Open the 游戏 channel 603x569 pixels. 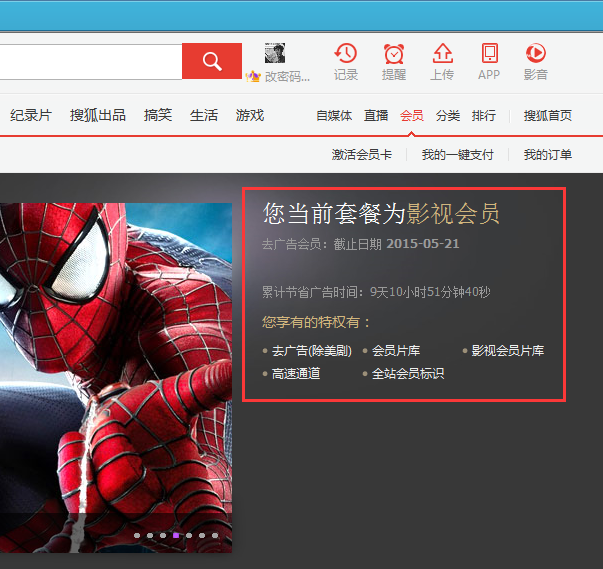pyautogui.click(x=250, y=115)
